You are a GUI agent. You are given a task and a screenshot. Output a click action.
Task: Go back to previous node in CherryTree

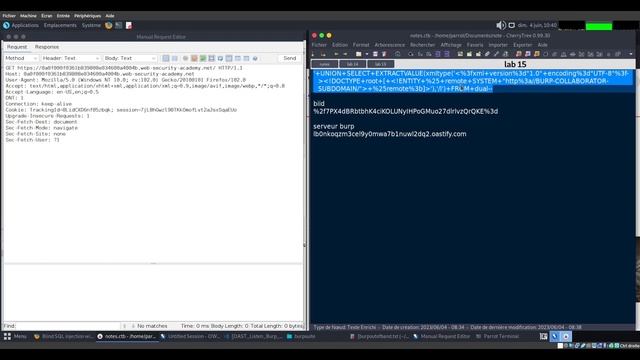coord(336,54)
